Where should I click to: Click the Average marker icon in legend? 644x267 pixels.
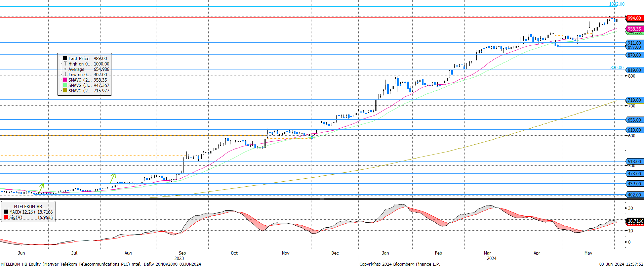[x=65, y=69]
